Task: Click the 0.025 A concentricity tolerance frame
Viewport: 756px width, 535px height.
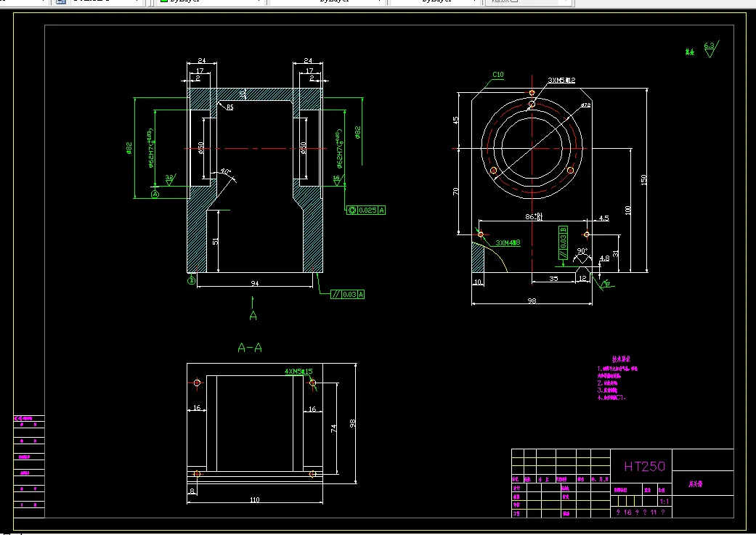Action: [x=366, y=210]
